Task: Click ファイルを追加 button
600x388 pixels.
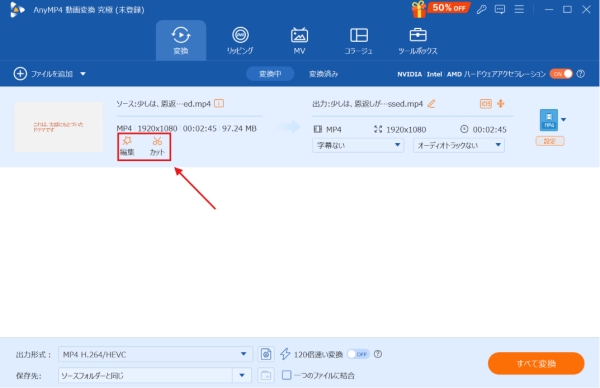Action: pyautogui.click(x=43, y=73)
